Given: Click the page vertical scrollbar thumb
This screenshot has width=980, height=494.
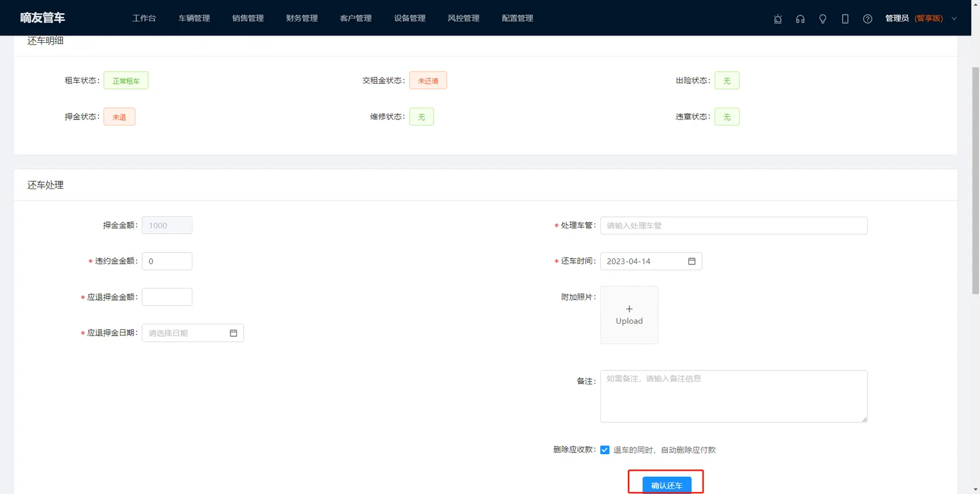Looking at the screenshot, I should (x=976, y=181).
